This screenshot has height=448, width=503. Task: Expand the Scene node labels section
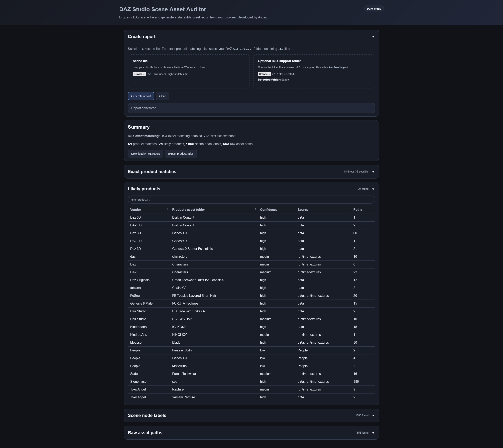(373, 416)
